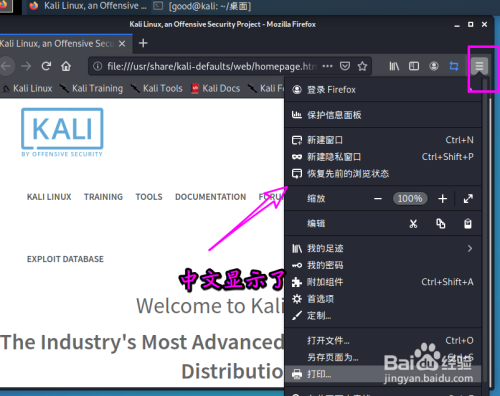The image size is (500, 396).
Task: Click TOOLS page navigation link
Action: tap(149, 197)
